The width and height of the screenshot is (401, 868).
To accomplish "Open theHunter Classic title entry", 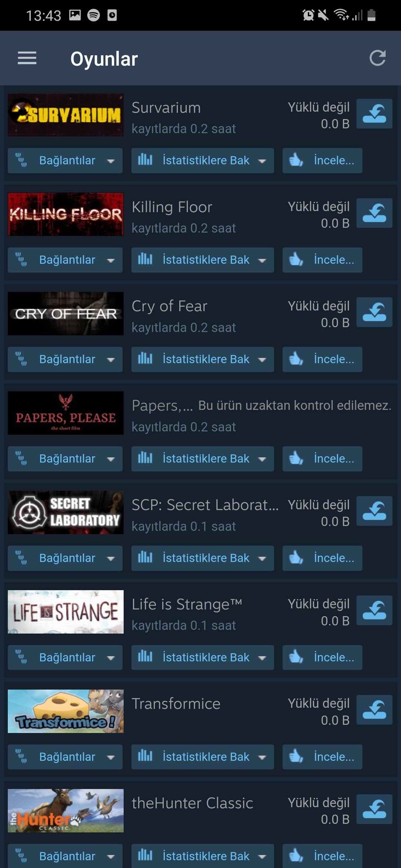I will [192, 803].
